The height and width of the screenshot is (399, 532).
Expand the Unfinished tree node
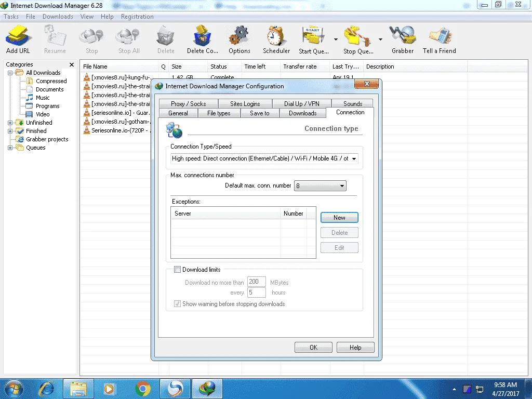(10, 123)
